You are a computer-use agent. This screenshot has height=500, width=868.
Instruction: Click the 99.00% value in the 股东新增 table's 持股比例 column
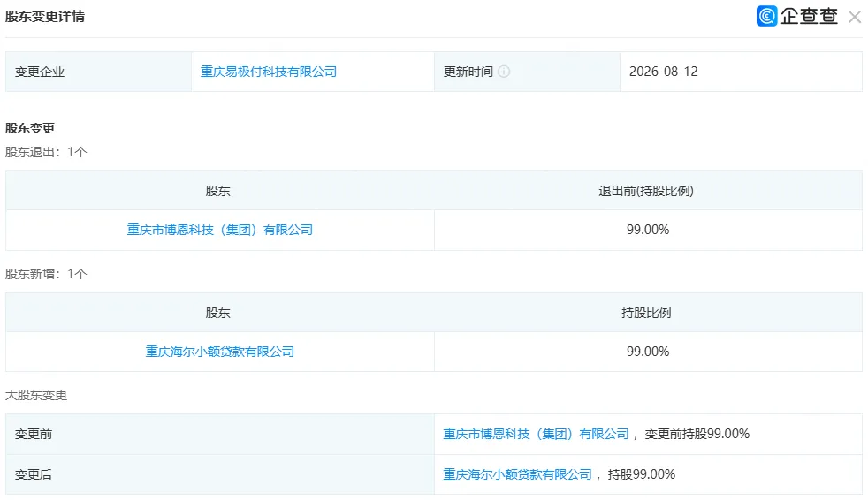(648, 352)
